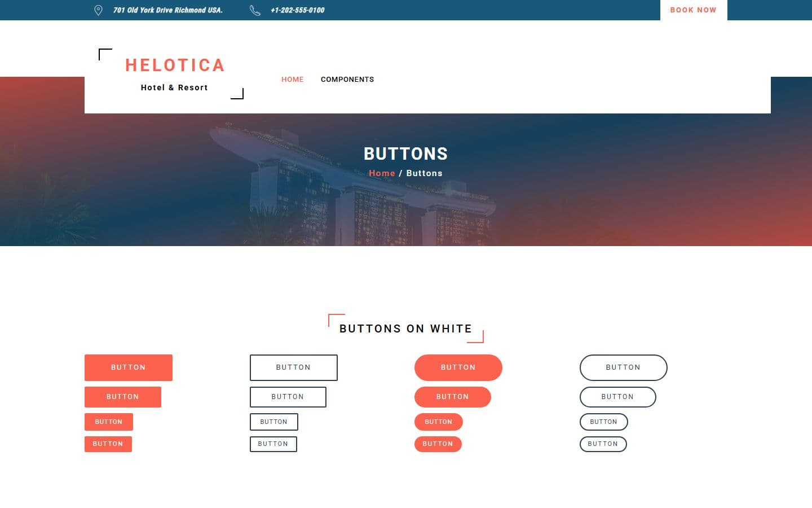Click the smallest outlined rounded button
The width and height of the screenshot is (812, 508).
pyautogui.click(x=603, y=444)
